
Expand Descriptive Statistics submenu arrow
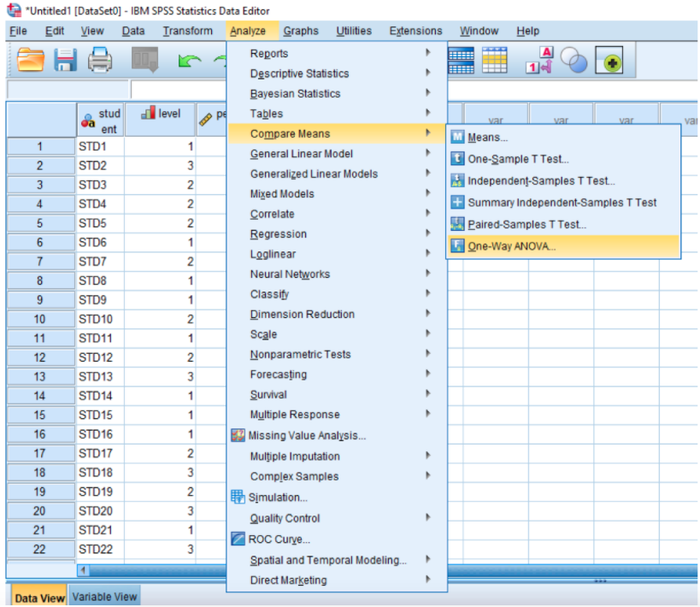(x=427, y=73)
